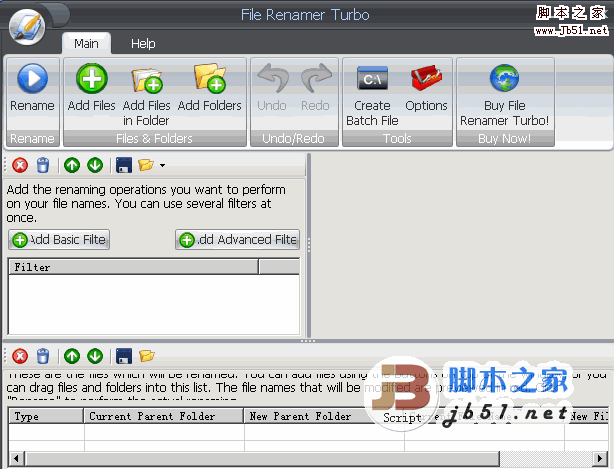
Task: Click the left scroll arrow of file list
Action: (x=16, y=458)
